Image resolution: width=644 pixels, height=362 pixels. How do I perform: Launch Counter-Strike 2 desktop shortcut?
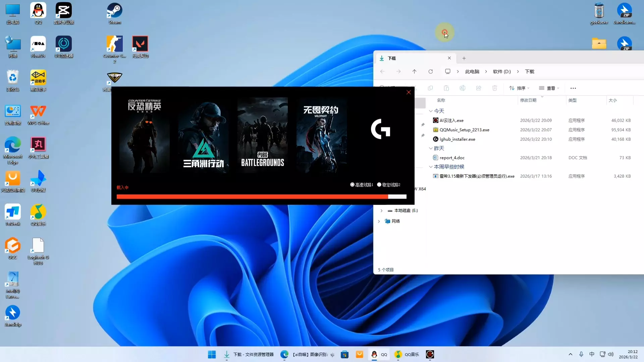(x=114, y=49)
